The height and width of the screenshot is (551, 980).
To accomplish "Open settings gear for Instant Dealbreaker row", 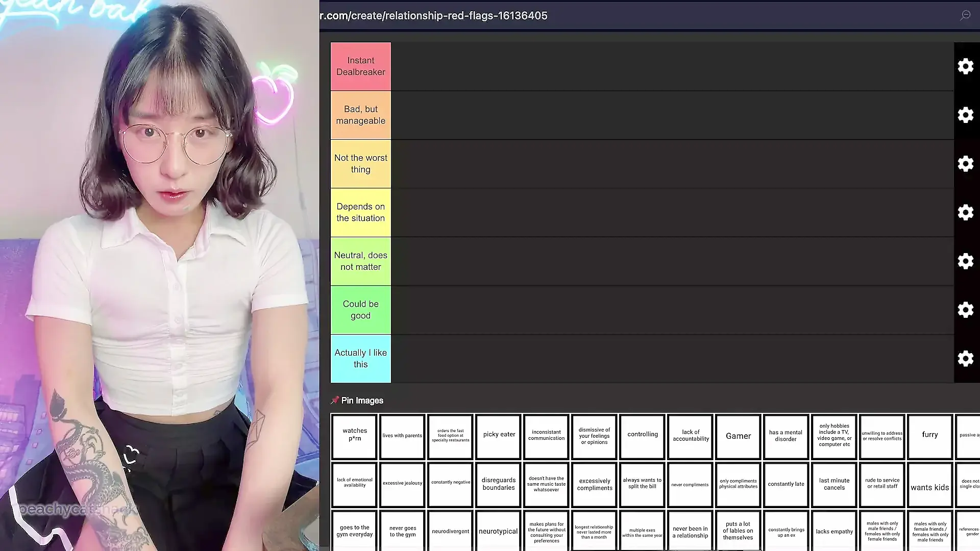I will [965, 66].
